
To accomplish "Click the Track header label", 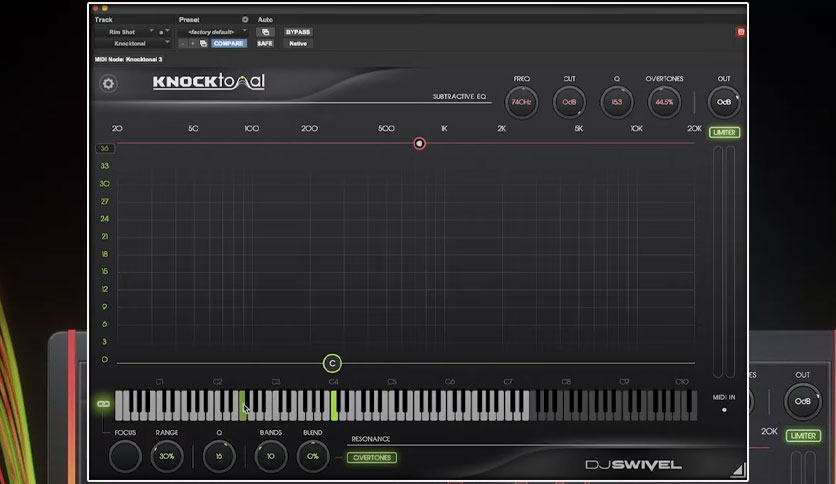I will (x=103, y=20).
